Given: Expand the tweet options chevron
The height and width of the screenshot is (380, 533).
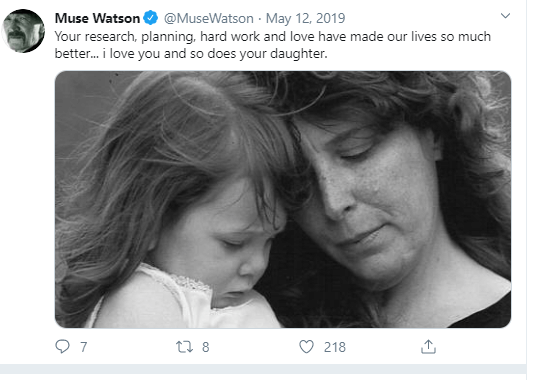Looking at the screenshot, I should pos(505,16).
